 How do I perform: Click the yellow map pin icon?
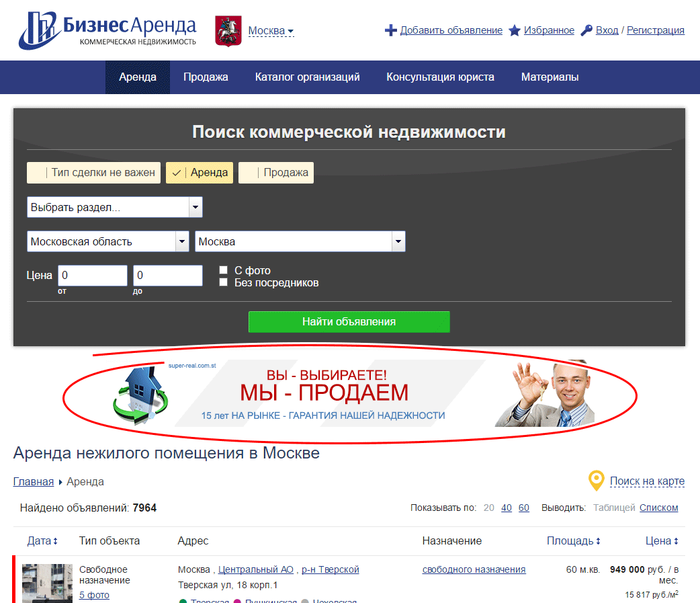pos(597,481)
